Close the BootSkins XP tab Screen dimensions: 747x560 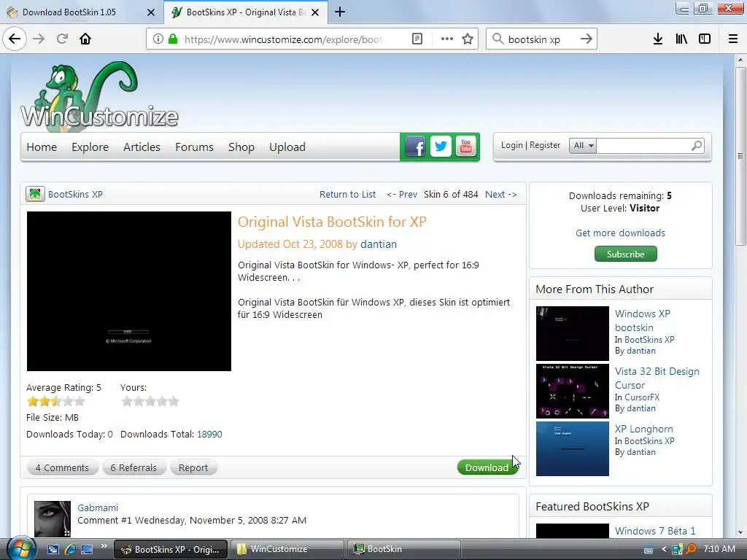[315, 12]
